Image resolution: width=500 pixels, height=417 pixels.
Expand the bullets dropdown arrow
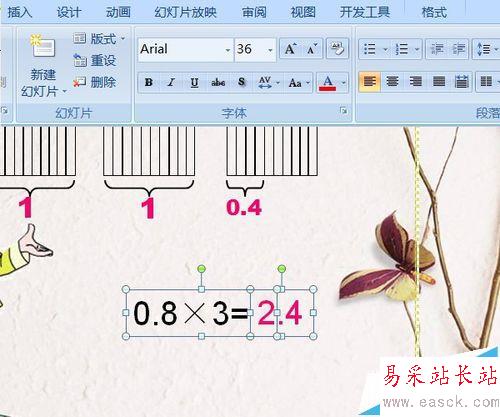(x=385, y=50)
